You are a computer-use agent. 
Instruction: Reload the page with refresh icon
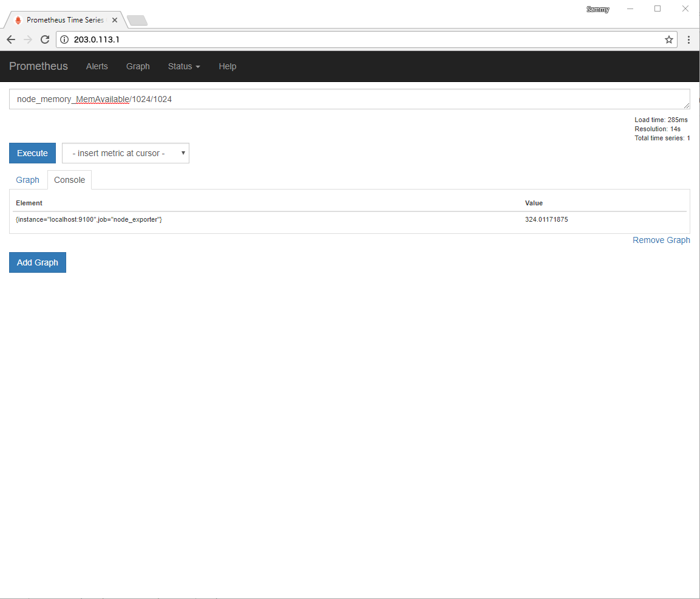point(45,39)
